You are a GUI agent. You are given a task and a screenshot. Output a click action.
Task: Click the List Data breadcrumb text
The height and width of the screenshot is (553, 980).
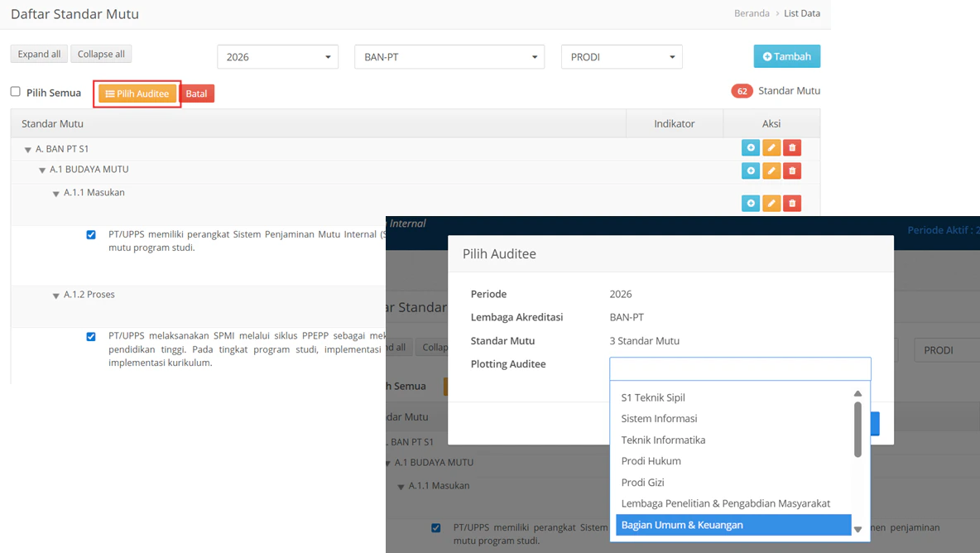click(802, 13)
